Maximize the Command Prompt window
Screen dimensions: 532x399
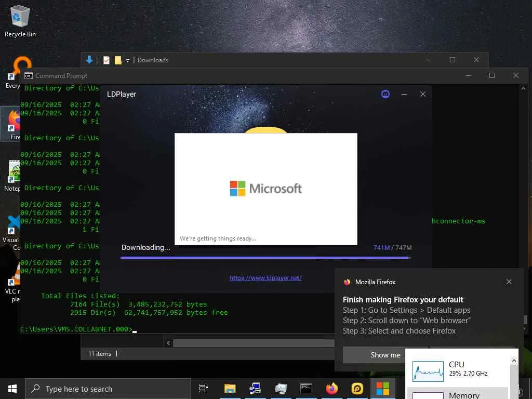coord(492,75)
